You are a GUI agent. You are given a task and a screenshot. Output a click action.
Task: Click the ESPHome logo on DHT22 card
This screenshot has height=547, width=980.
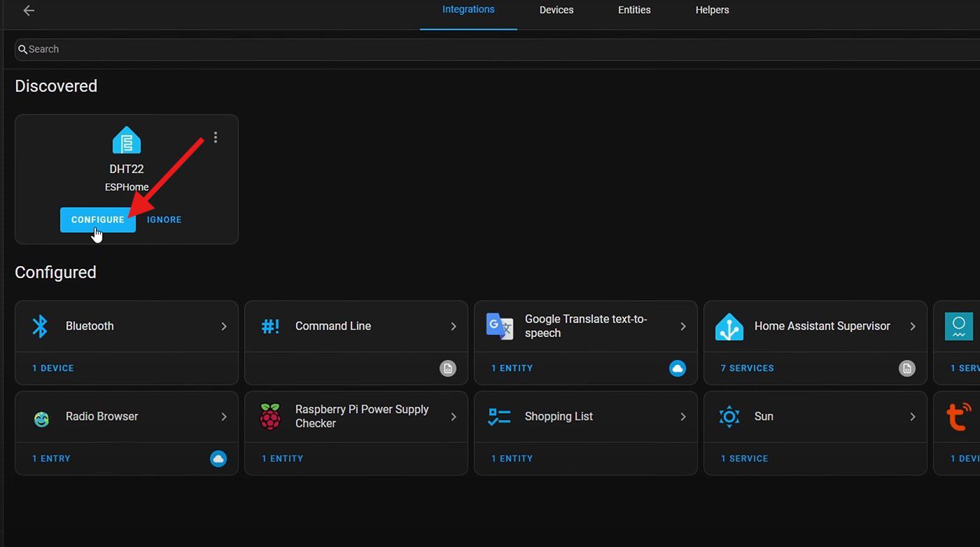[127, 140]
